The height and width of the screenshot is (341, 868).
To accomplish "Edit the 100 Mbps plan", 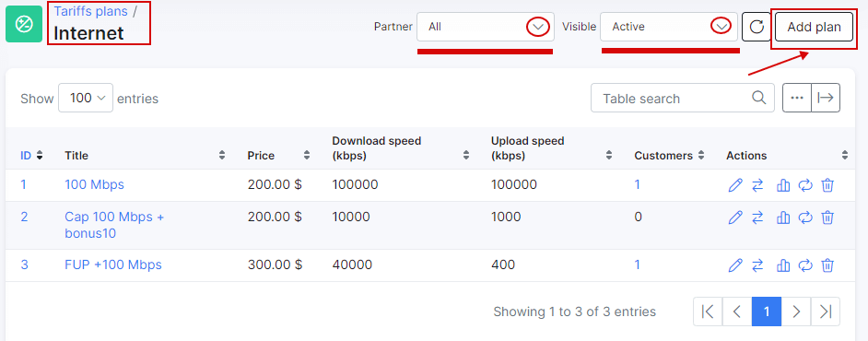I will [735, 185].
